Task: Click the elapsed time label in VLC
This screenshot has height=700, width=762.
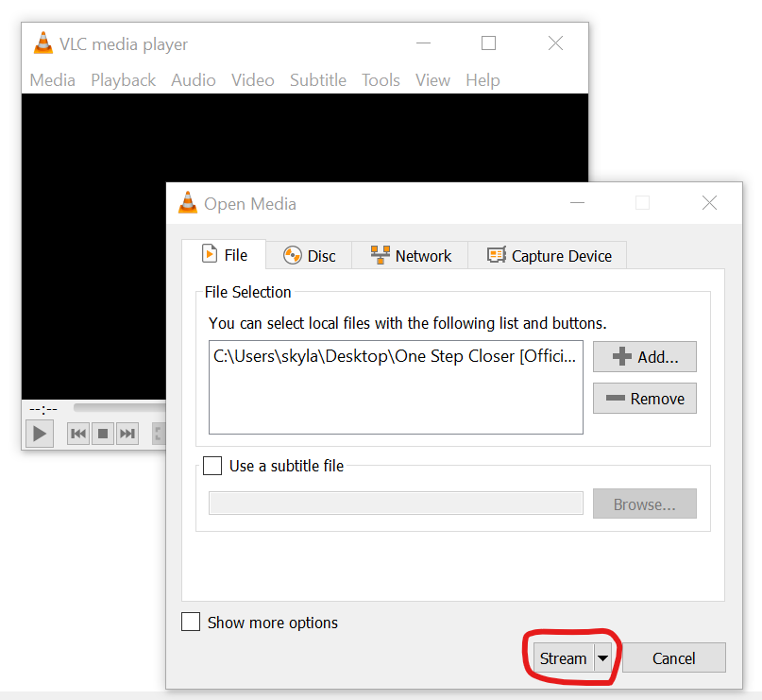Action: tap(43, 409)
